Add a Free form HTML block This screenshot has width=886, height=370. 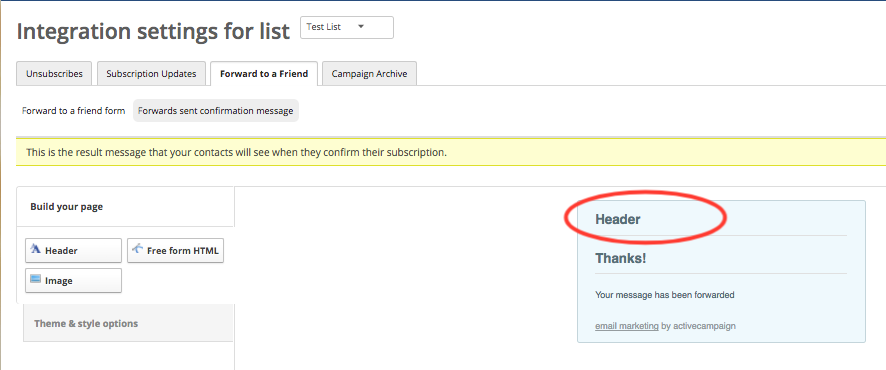(176, 250)
